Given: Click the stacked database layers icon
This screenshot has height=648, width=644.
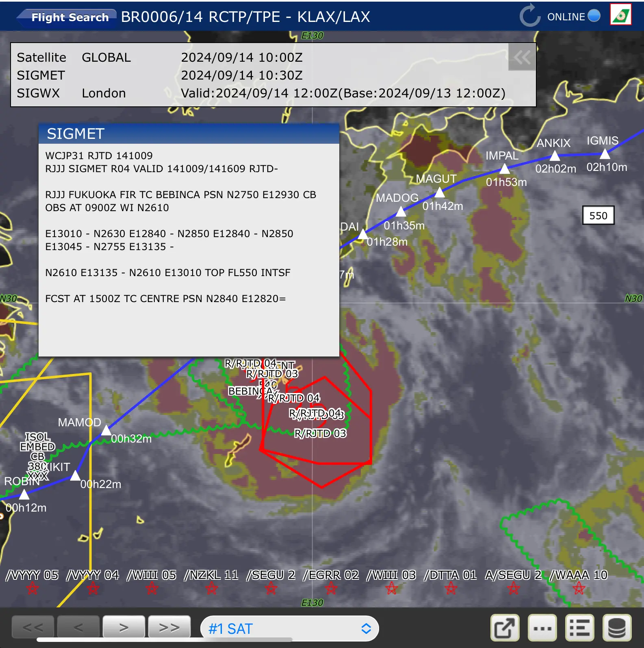Looking at the screenshot, I should tap(617, 628).
